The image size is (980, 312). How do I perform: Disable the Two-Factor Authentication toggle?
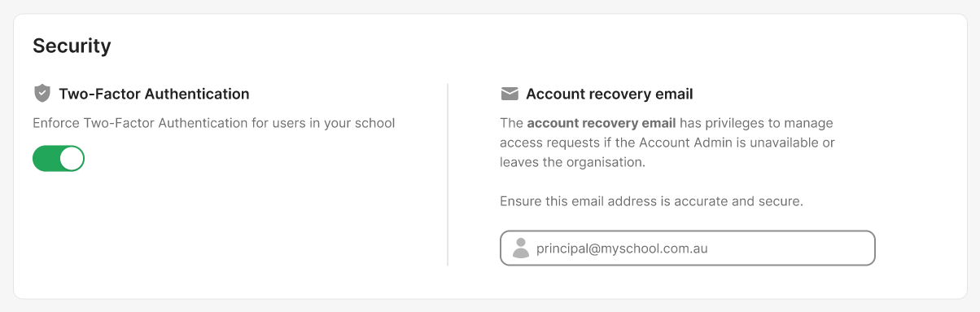click(x=59, y=158)
